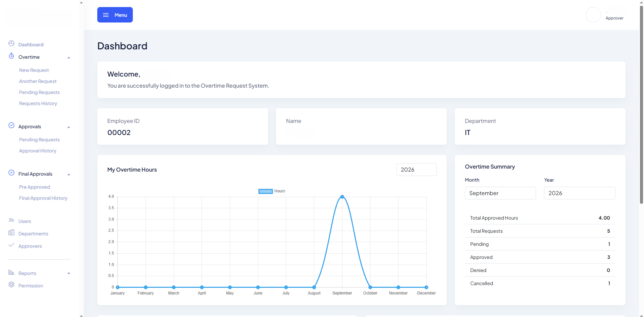Open the Departments page link

33,234
